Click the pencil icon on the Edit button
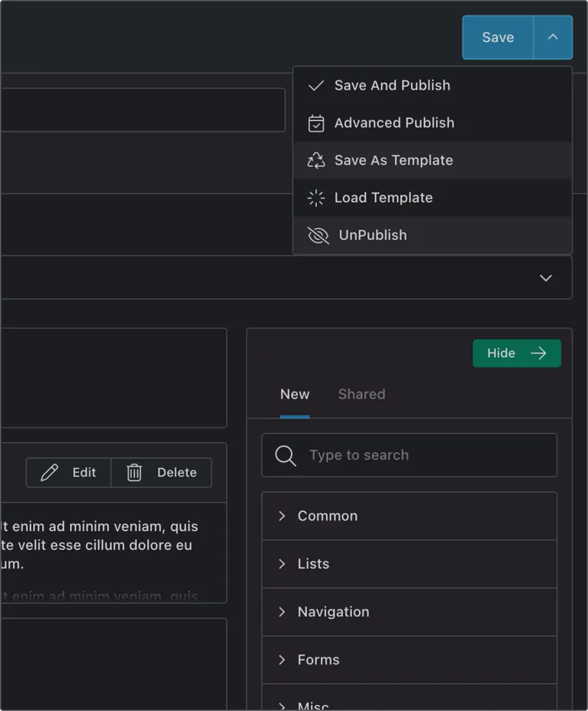 point(50,473)
